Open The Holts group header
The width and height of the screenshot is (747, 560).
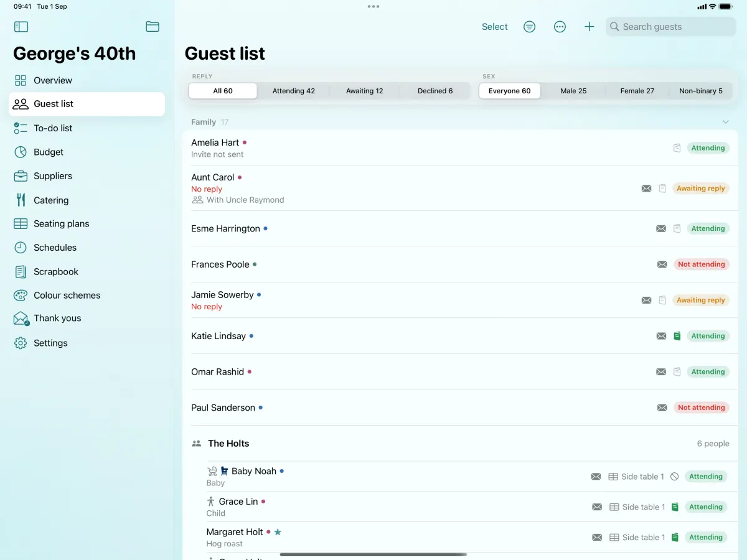coord(460,444)
